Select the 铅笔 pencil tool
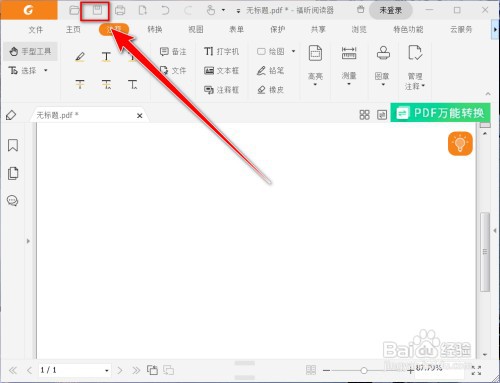The image size is (500, 383). (270, 70)
